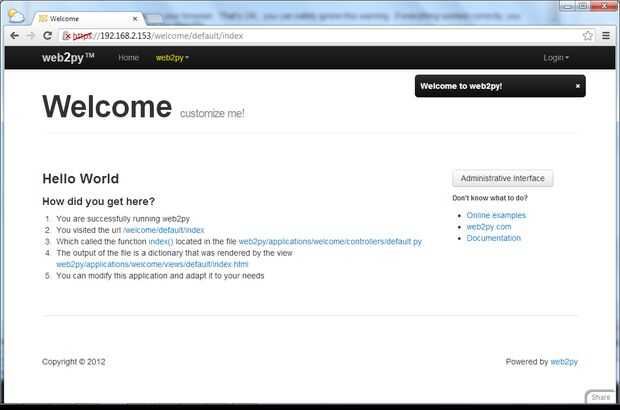Viewport: 620px width, 410px height.
Task: Minimize the browser window
Action: pyautogui.click(x=568, y=6)
